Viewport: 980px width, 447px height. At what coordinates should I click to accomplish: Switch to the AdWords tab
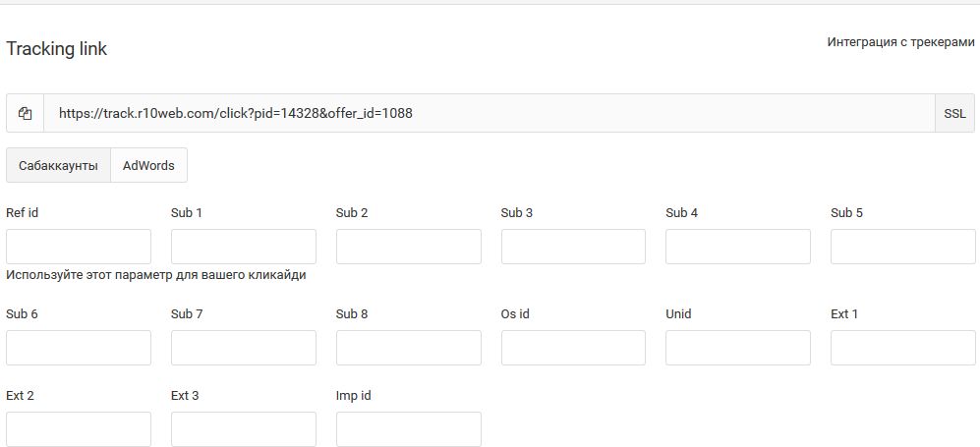click(x=148, y=165)
